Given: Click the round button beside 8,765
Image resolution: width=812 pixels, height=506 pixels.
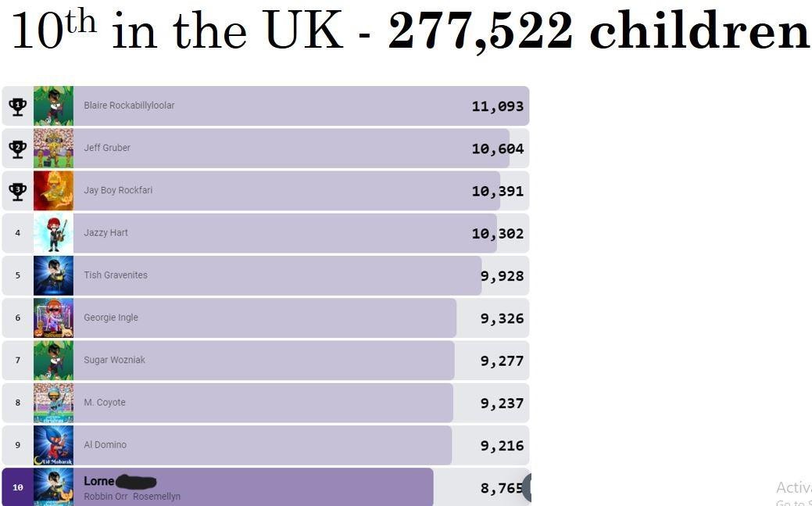Looking at the screenshot, I should tap(528, 487).
